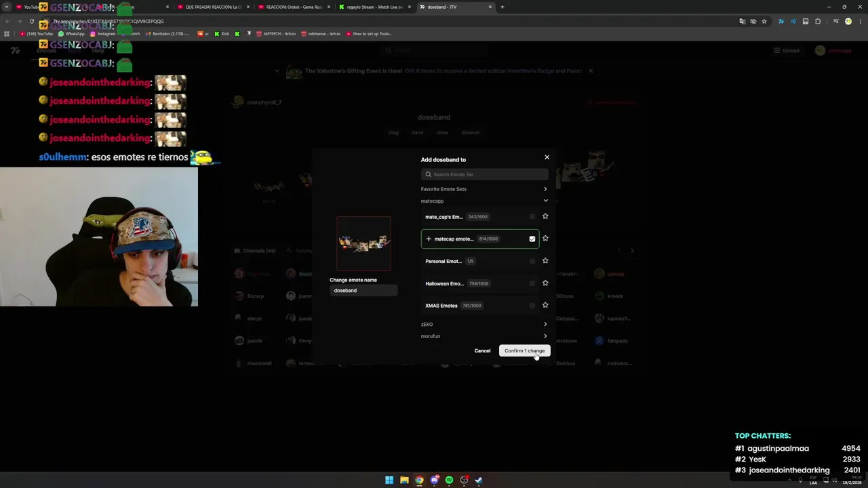Click the 242/1000 count badge
Screen dimensions: 868x488
[x=477, y=217]
